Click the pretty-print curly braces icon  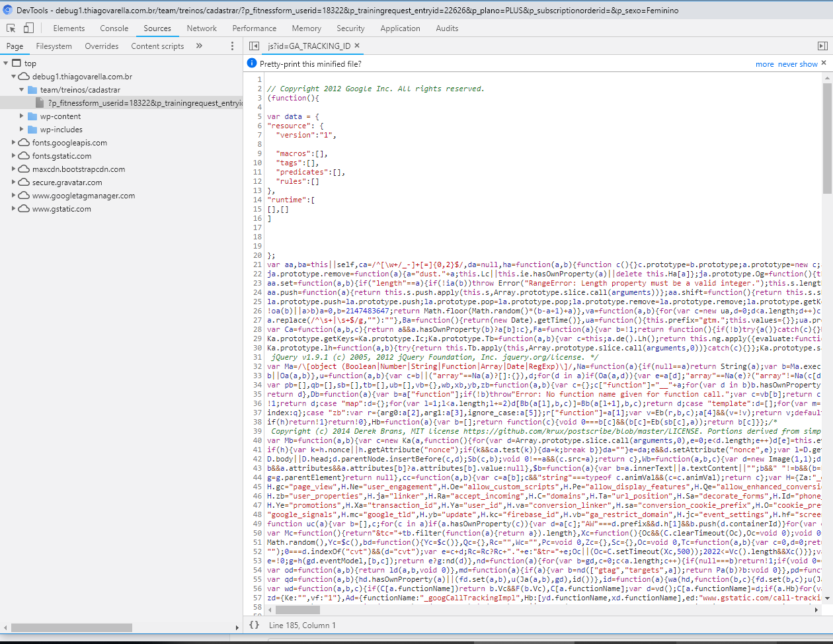point(254,625)
